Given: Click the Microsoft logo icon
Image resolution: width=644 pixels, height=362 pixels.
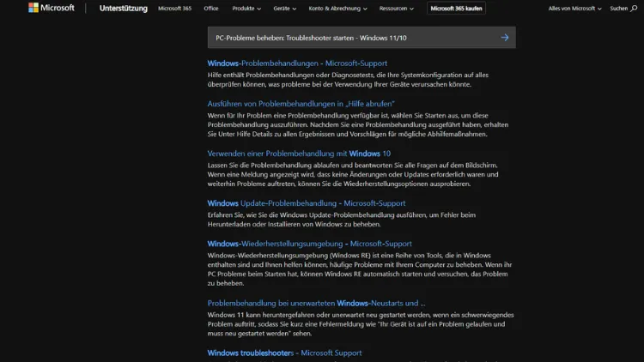Looking at the screenshot, I should point(33,8).
